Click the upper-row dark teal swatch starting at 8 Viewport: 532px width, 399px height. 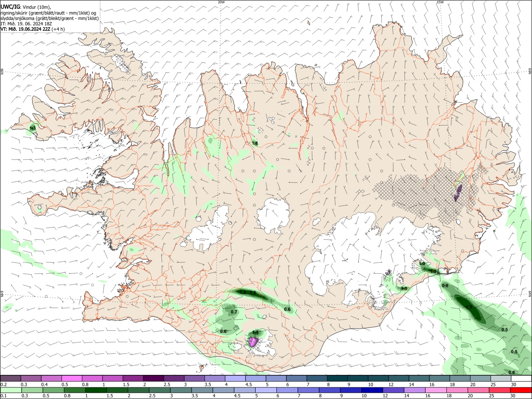click(x=337, y=378)
